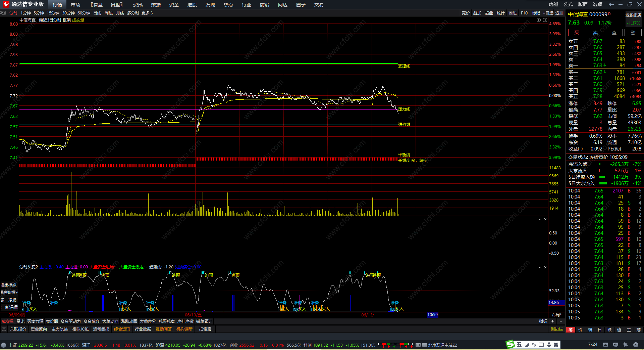Open the Sogou toolbox clover icon

coord(556,345)
